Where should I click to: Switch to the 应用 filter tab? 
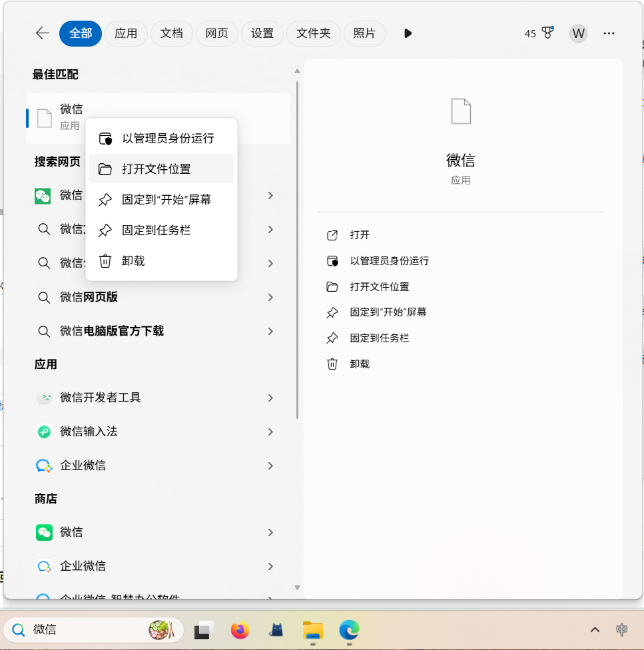(126, 33)
